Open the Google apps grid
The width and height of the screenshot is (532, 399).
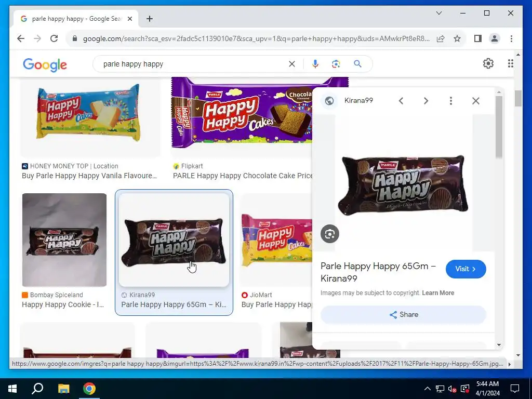click(510, 63)
